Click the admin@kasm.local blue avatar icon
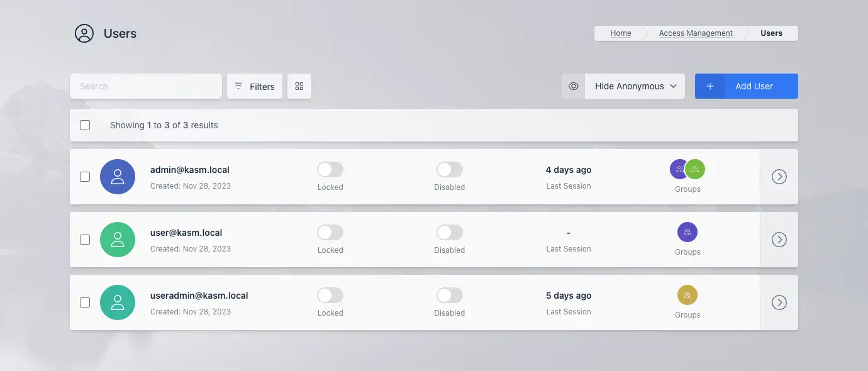 (x=118, y=177)
